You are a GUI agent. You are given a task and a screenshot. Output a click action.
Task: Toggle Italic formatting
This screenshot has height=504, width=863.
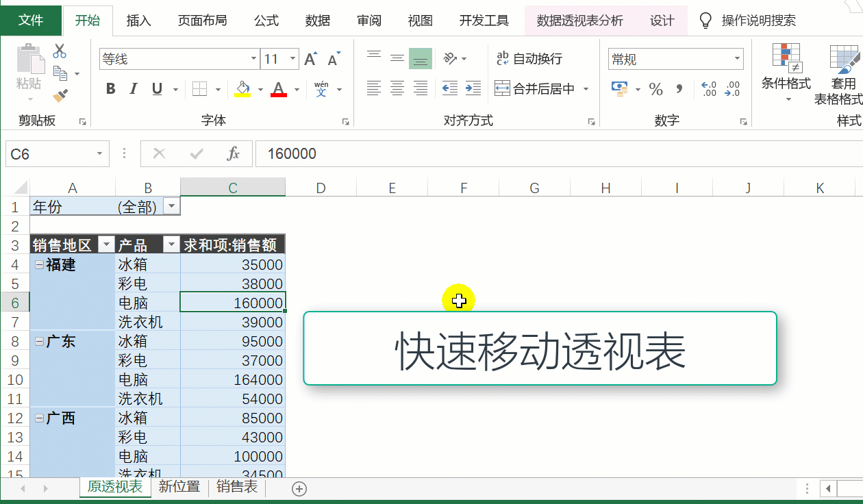pos(134,89)
